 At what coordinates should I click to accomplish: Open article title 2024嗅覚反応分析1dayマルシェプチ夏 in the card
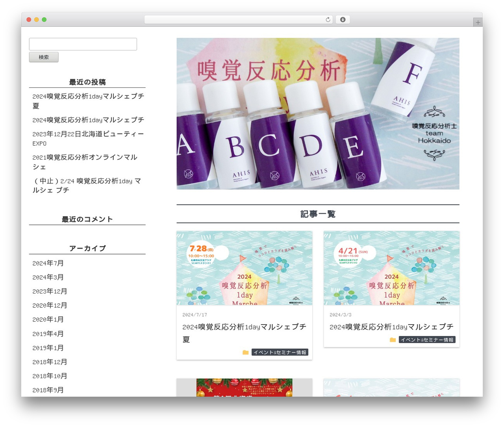(244, 333)
